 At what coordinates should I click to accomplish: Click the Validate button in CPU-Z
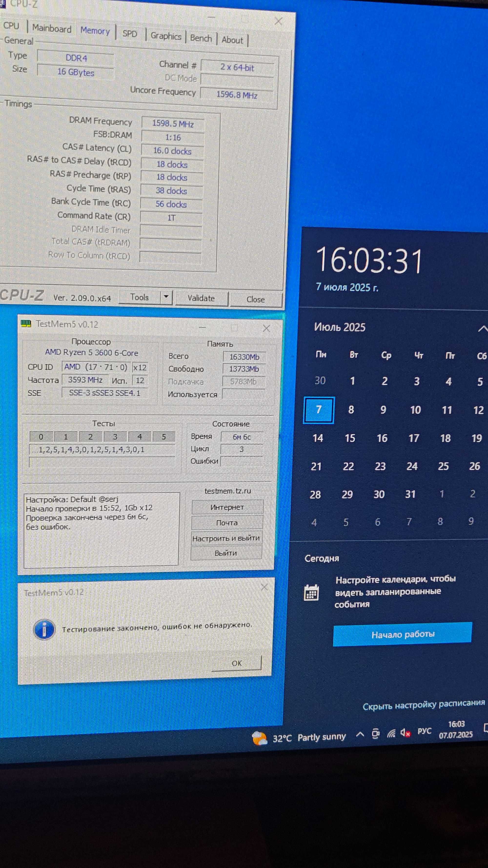click(x=201, y=298)
